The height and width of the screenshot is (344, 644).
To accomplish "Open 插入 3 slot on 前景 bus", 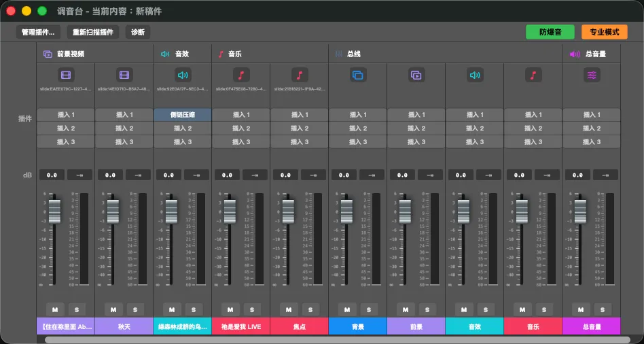I will (x=416, y=142).
